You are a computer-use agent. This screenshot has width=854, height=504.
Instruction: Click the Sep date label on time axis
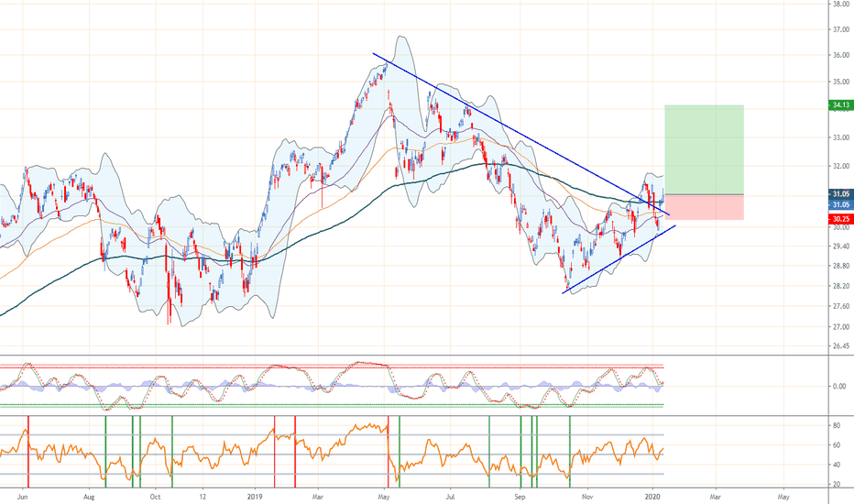point(520,497)
